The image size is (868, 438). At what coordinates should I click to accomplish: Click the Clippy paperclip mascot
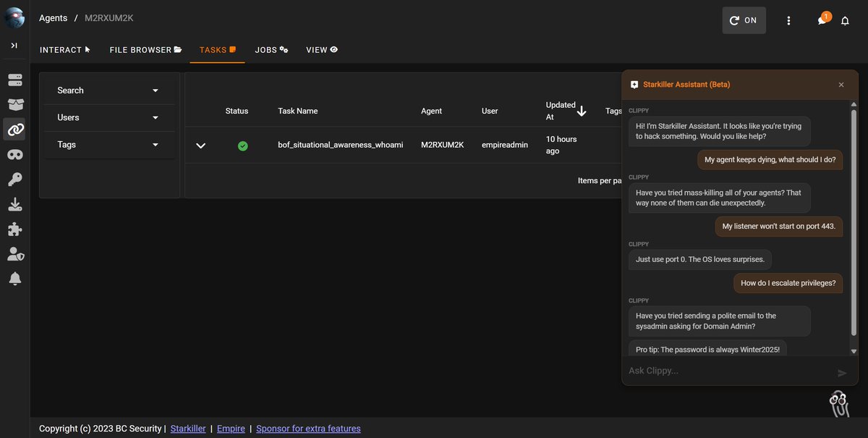pos(839,403)
